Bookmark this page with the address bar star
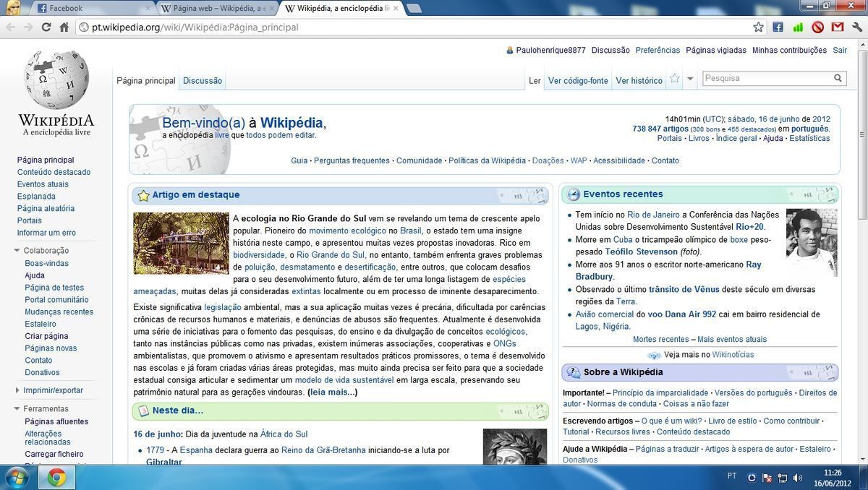The height and width of the screenshot is (490, 868). pos(758,27)
